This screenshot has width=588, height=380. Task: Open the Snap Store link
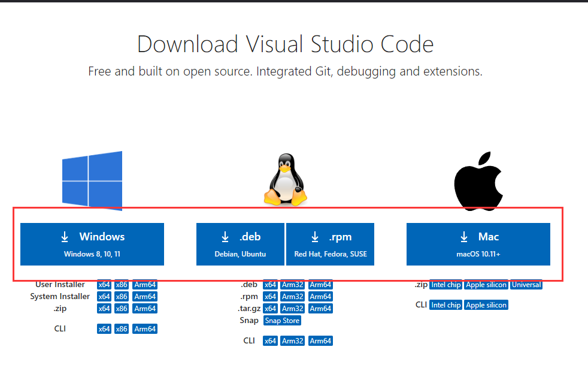(x=282, y=321)
